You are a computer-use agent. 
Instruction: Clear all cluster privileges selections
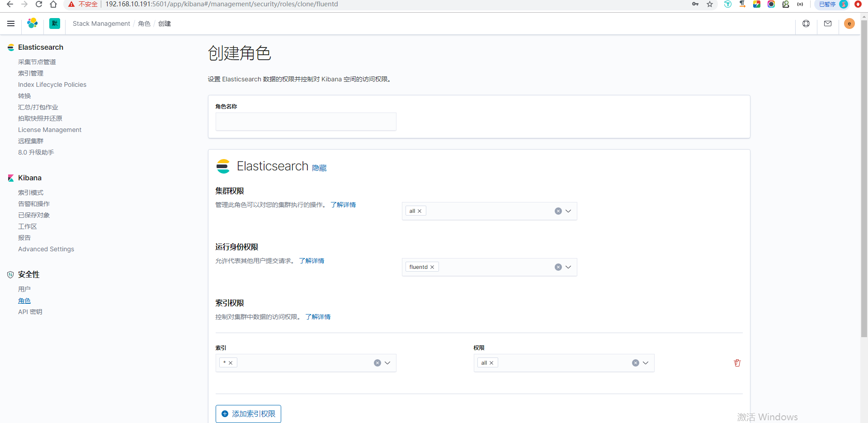558,211
